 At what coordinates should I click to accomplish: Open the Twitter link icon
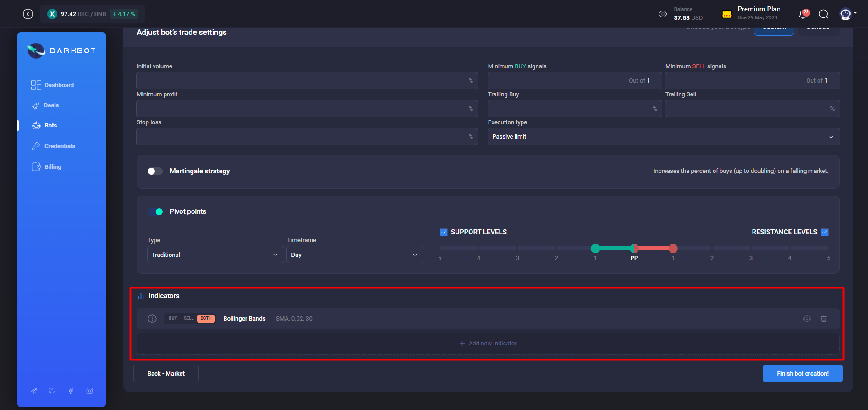pyautogui.click(x=52, y=391)
